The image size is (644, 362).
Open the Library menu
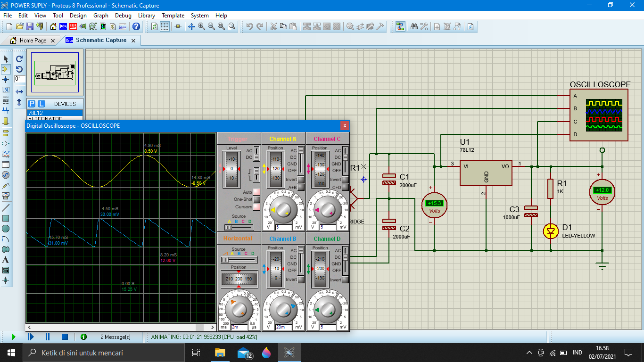point(146,16)
